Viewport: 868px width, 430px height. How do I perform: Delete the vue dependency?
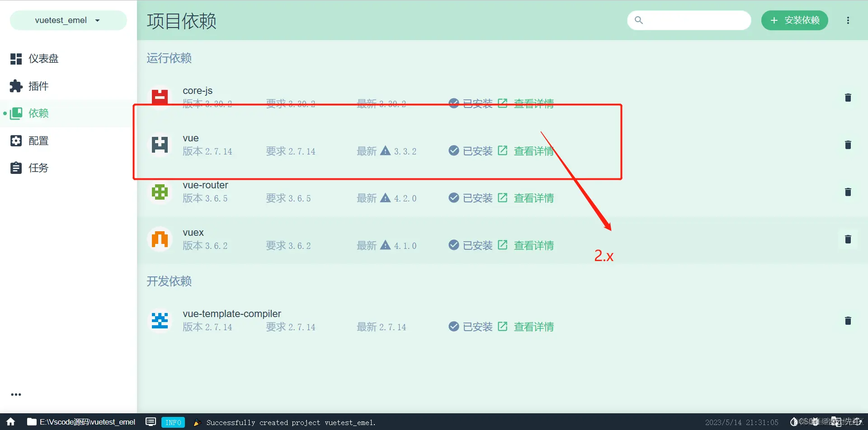click(x=848, y=145)
